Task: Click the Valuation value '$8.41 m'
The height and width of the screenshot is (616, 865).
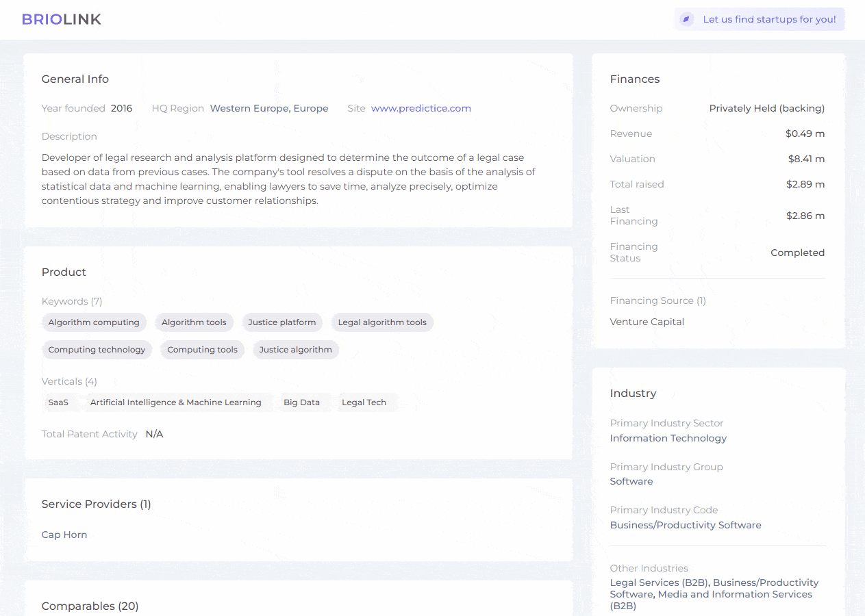Action: (806, 159)
